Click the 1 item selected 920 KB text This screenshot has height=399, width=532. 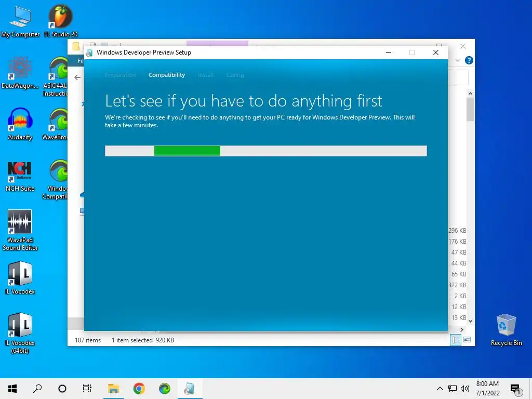(143, 340)
